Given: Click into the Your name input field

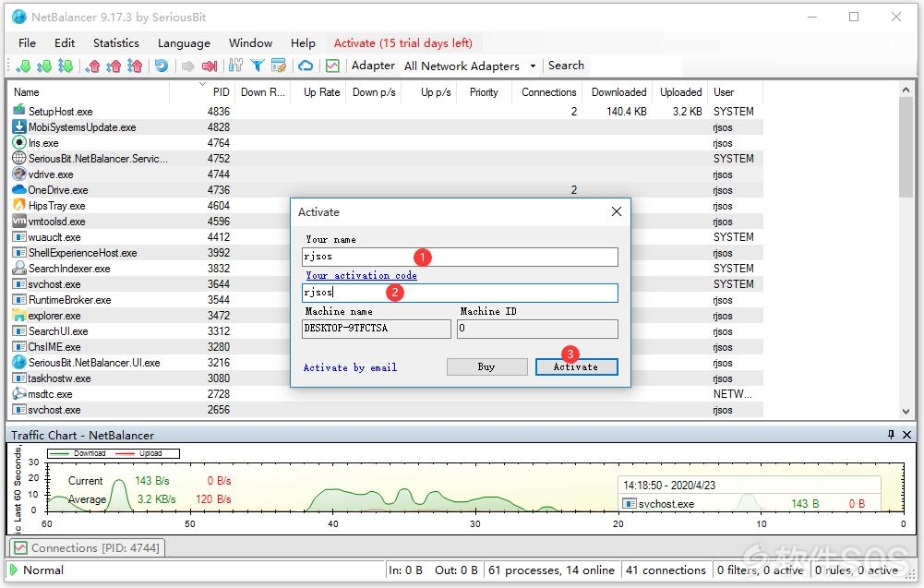Looking at the screenshot, I should pos(460,257).
